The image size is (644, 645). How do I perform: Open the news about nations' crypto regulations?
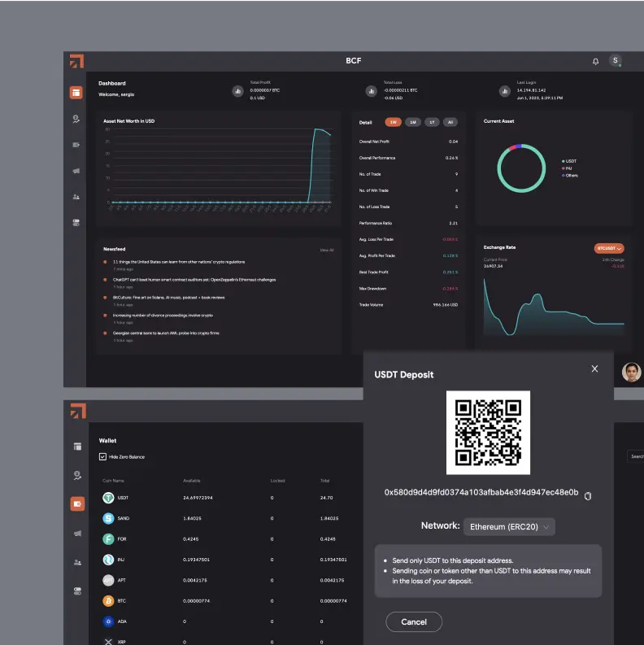point(179,262)
